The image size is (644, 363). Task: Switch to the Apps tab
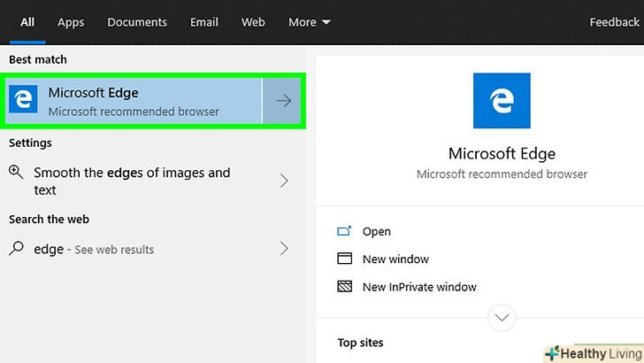pos(71,22)
